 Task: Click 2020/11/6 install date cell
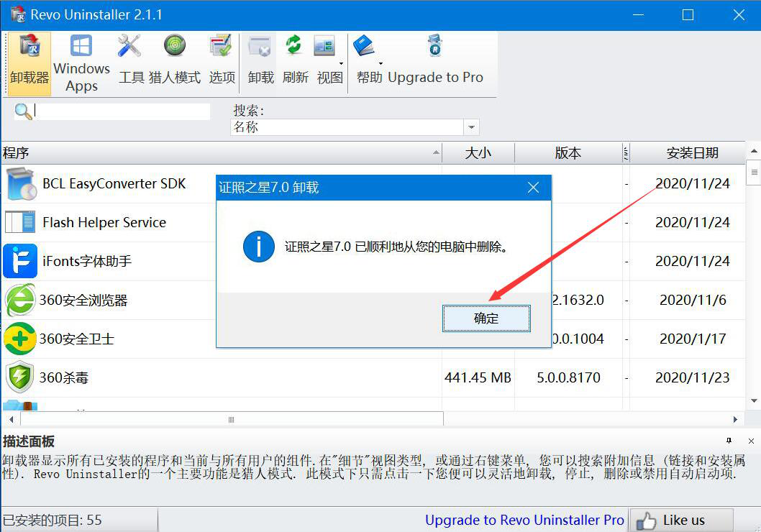[693, 301]
